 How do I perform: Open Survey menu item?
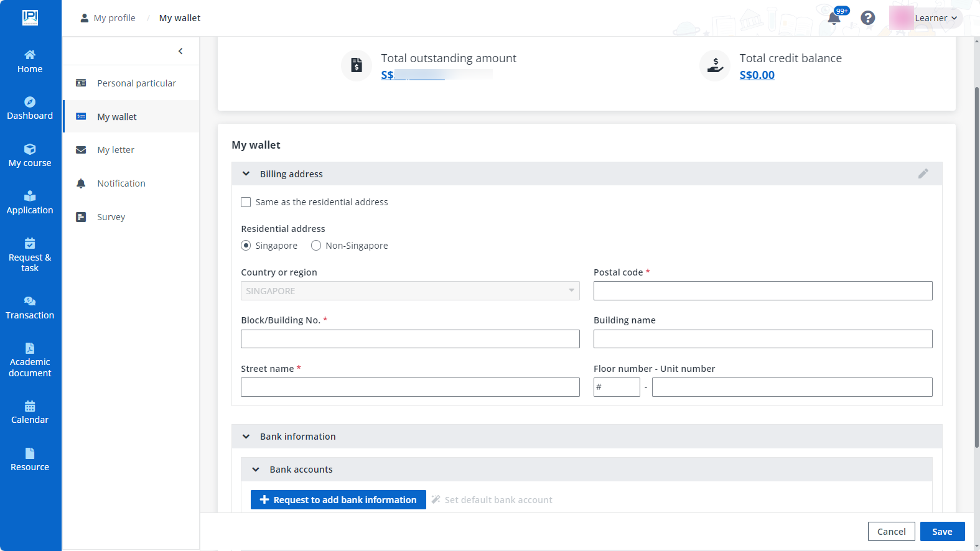[131, 217]
